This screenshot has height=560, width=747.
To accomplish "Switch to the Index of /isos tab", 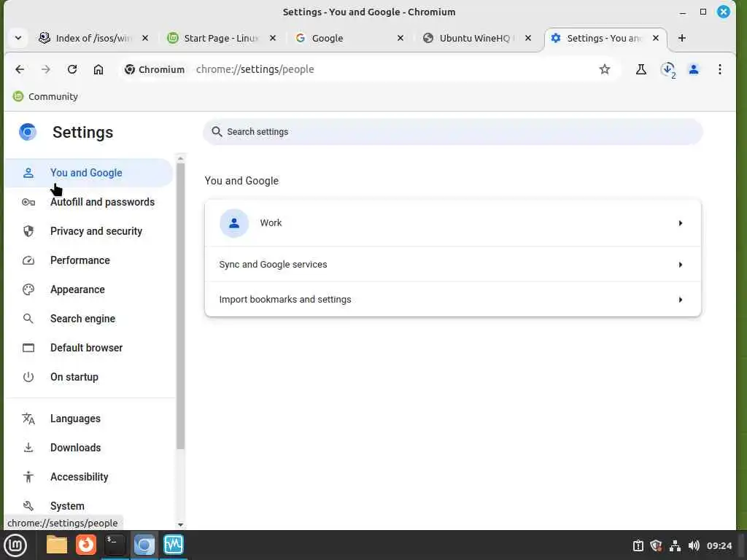I will pyautogui.click(x=94, y=38).
